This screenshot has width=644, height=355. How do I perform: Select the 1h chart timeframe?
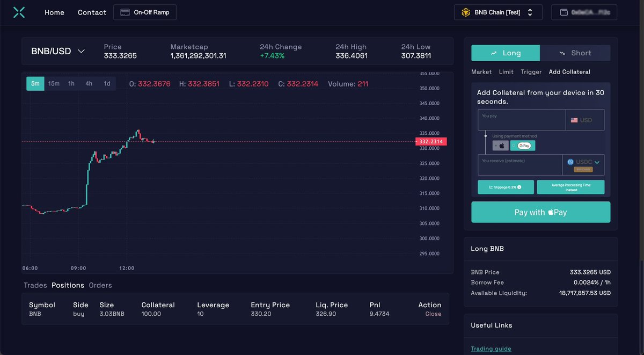click(71, 83)
